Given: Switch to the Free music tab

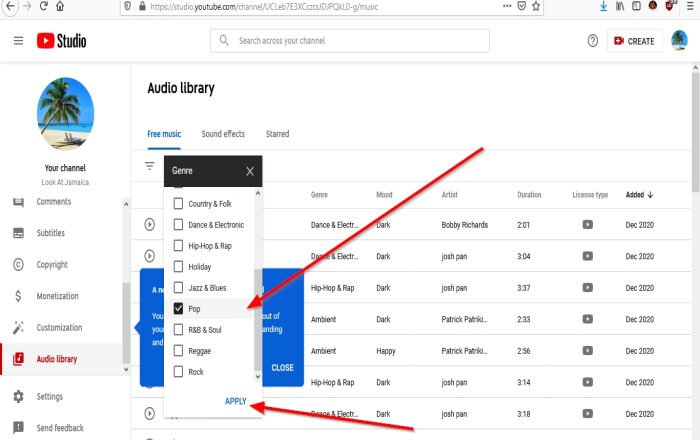Looking at the screenshot, I should (164, 134).
